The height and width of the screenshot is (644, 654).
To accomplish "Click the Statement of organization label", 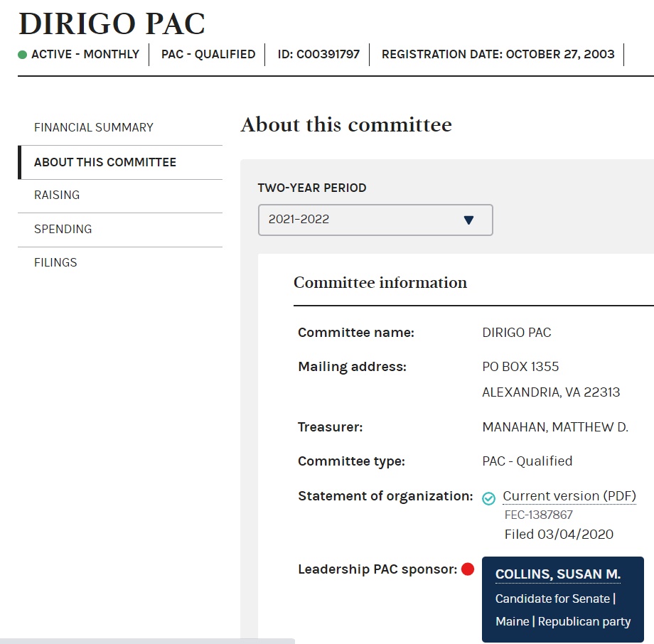I will pos(385,496).
